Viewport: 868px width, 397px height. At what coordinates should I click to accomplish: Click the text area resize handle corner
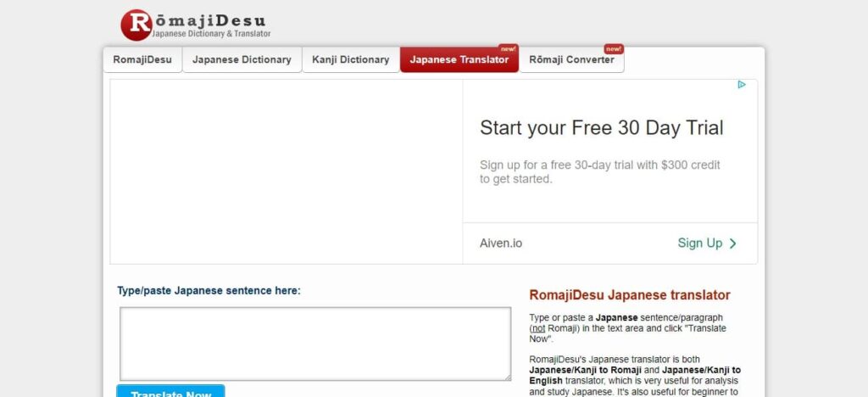click(x=507, y=377)
